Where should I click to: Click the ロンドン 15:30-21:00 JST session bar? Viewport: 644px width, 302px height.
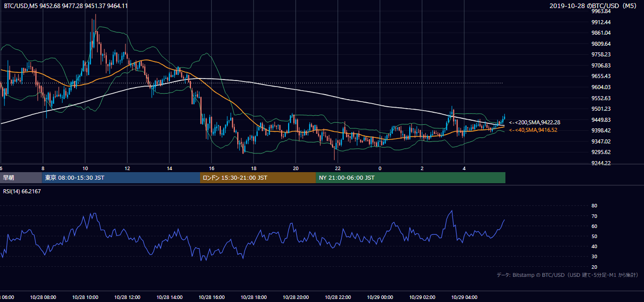(x=258, y=178)
